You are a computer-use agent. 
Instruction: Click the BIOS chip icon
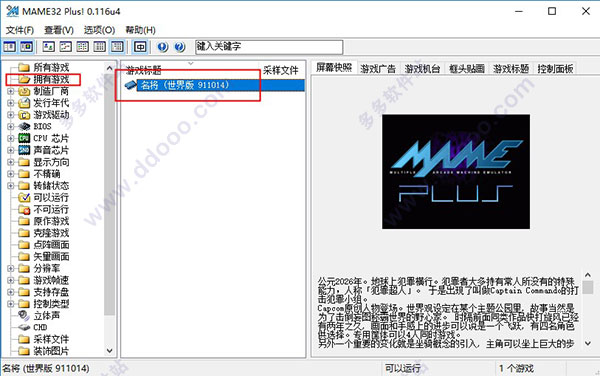tap(24, 127)
